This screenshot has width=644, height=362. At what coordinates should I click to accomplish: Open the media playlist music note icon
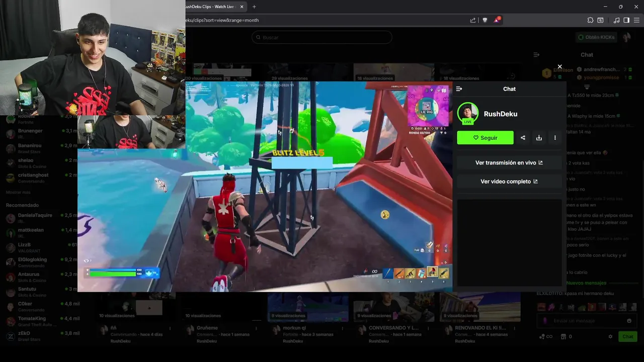point(616,20)
